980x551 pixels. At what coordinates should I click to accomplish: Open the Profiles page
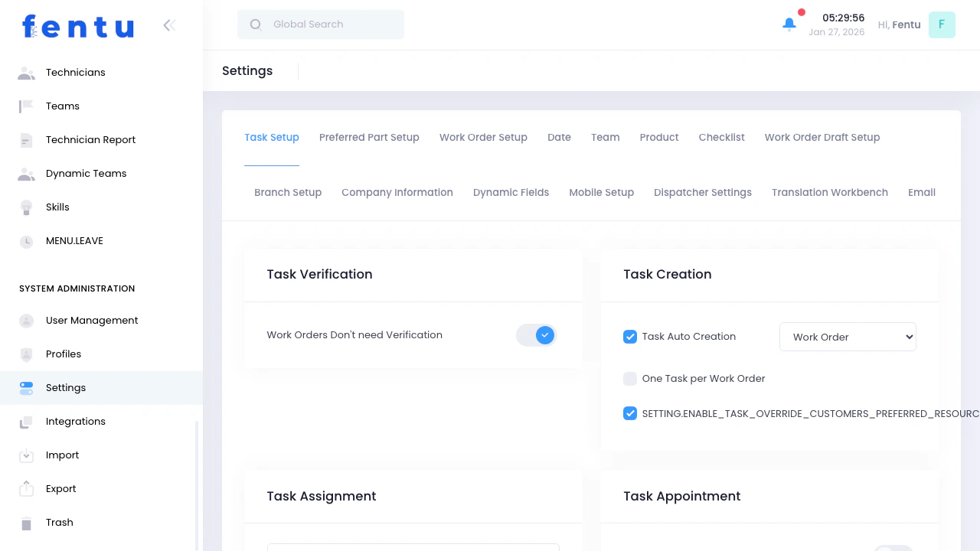(63, 354)
